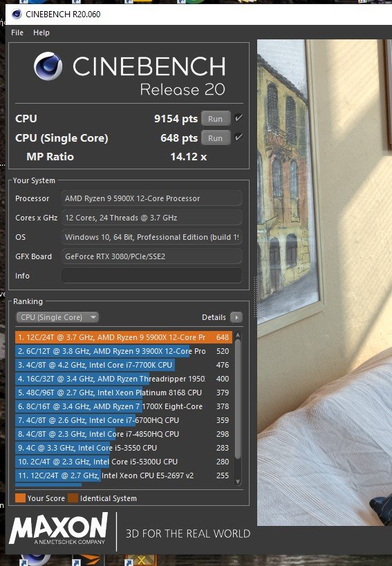Click the rendered room scene image
Screen dimensions: 392x566
pos(324,282)
